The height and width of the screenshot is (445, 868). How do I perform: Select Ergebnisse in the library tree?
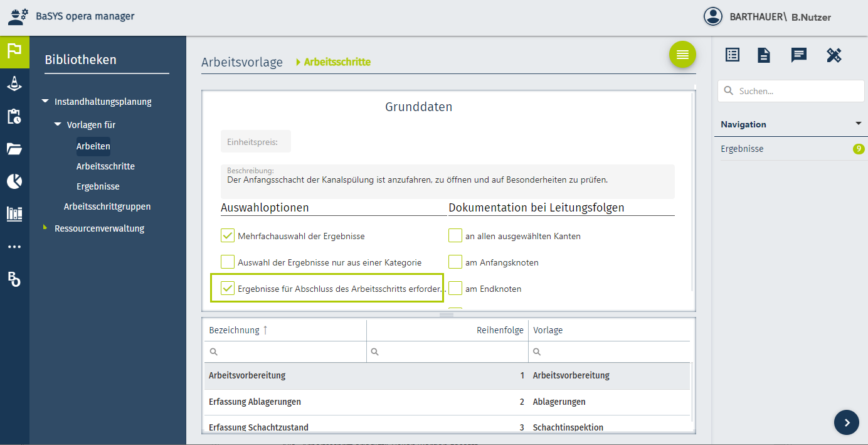click(x=98, y=186)
